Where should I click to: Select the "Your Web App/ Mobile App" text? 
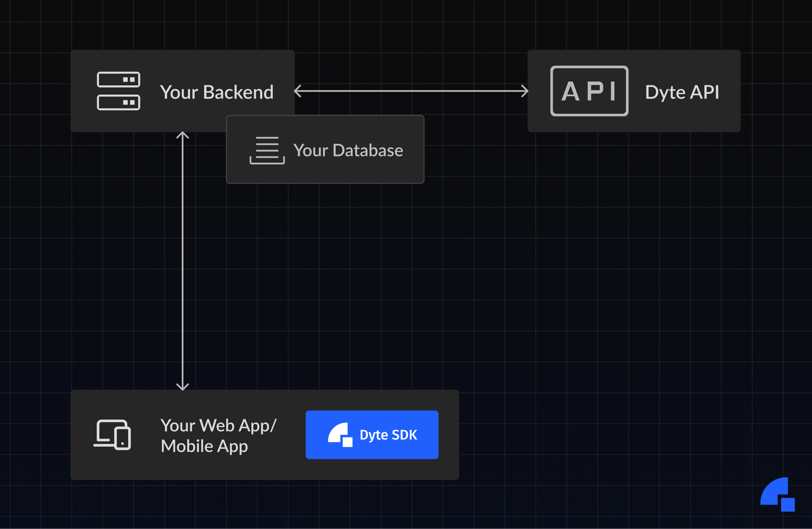coord(219,436)
